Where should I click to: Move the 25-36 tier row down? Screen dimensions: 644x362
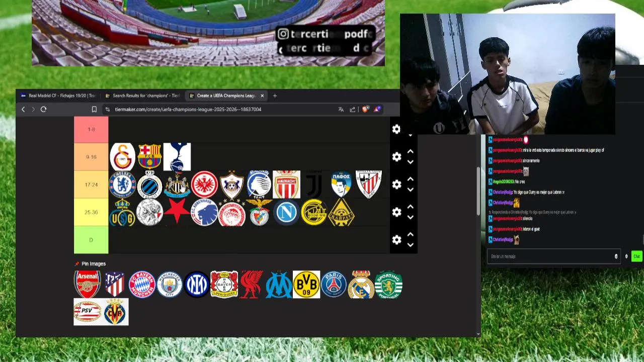click(411, 217)
